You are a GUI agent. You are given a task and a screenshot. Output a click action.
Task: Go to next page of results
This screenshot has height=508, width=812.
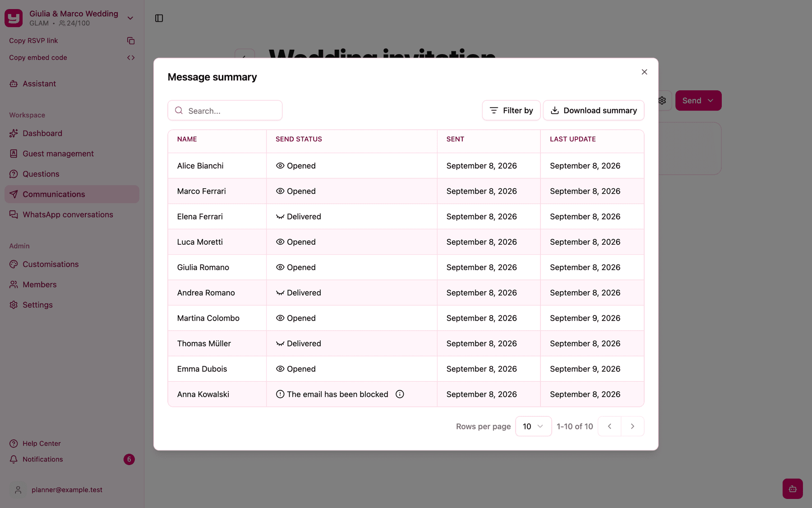point(632,426)
